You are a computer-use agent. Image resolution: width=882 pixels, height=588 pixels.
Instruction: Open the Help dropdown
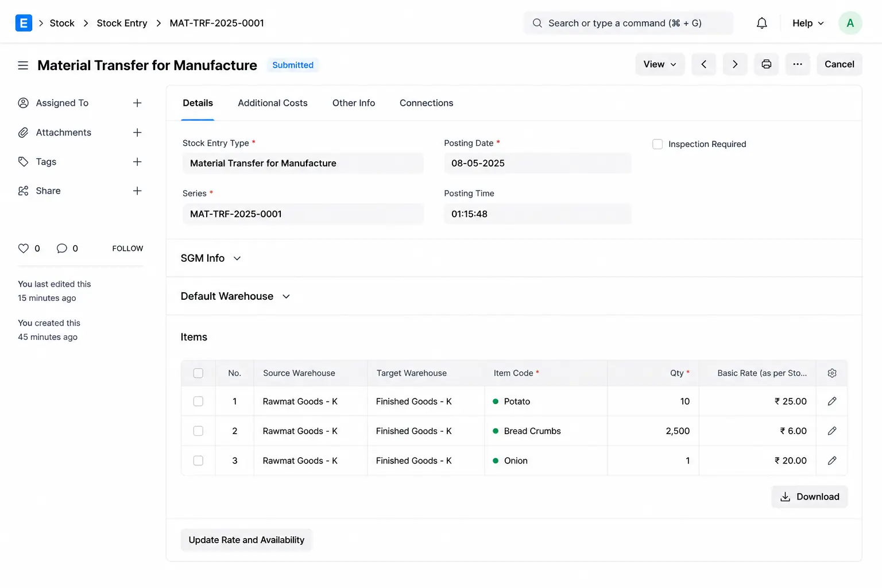pyautogui.click(x=808, y=23)
